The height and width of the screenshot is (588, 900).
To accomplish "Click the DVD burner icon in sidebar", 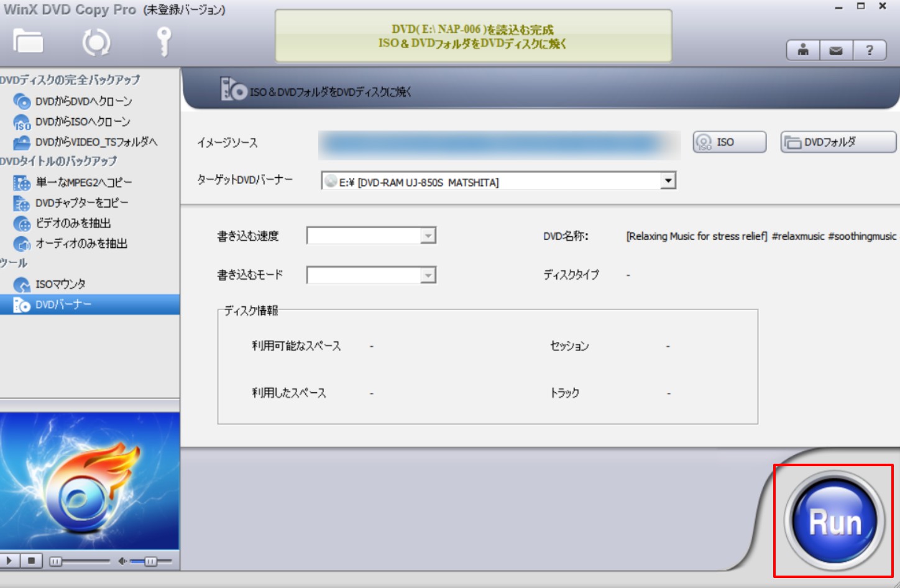I will 22,305.
